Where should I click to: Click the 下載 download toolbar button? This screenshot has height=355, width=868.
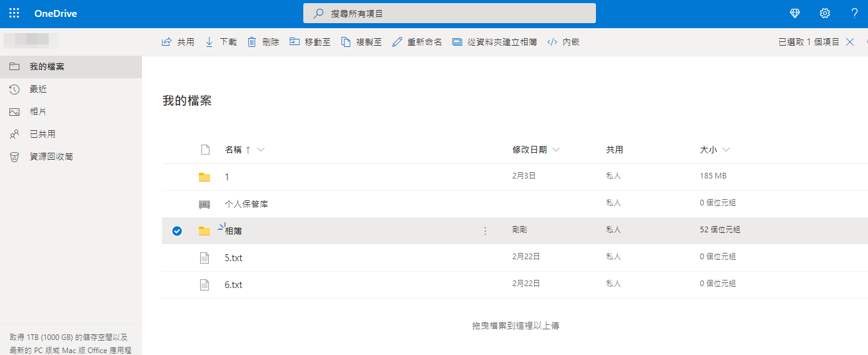(x=221, y=42)
